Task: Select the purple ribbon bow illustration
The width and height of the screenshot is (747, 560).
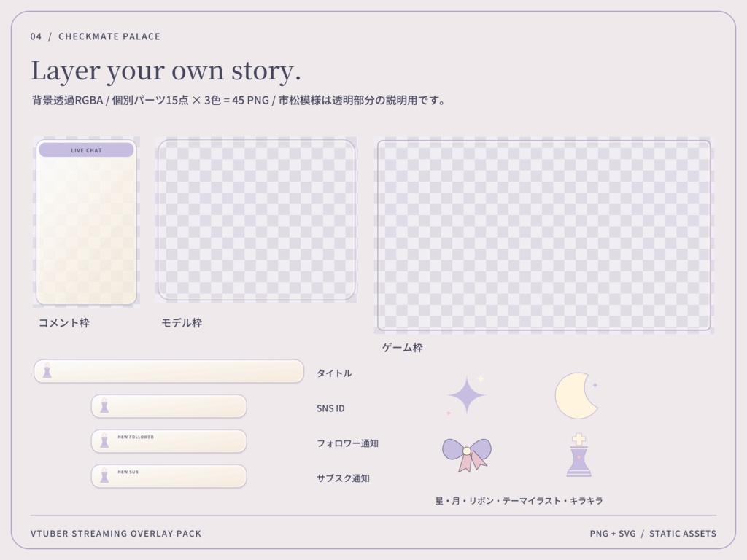Action: click(x=467, y=455)
